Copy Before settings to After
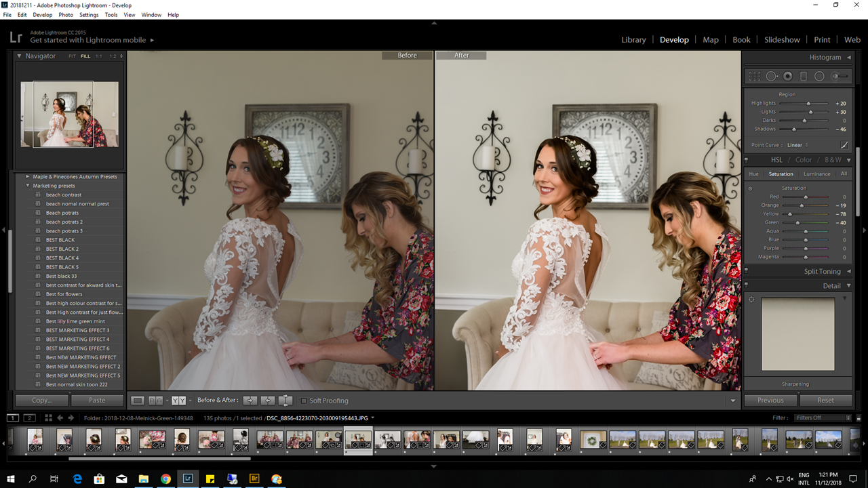 (x=250, y=401)
